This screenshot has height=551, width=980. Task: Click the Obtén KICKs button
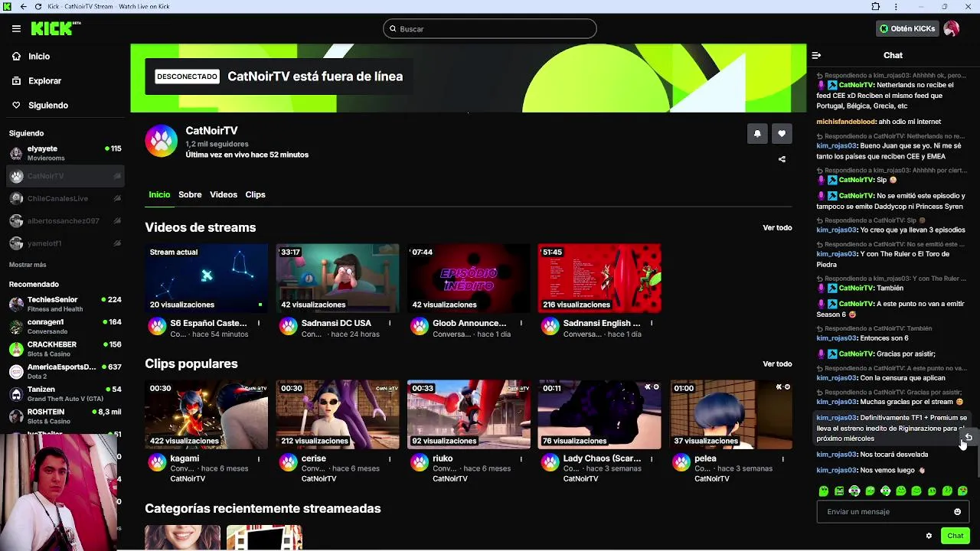907,28
